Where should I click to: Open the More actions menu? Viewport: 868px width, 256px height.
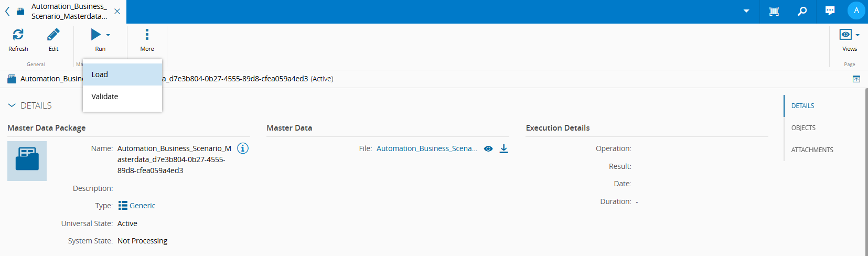(x=147, y=35)
